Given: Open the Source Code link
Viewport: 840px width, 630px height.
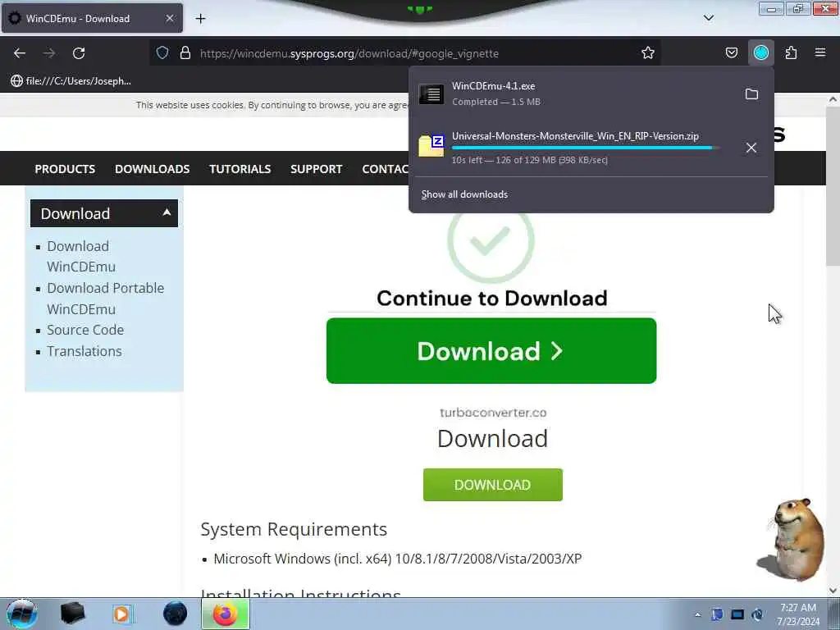Looking at the screenshot, I should point(85,330).
